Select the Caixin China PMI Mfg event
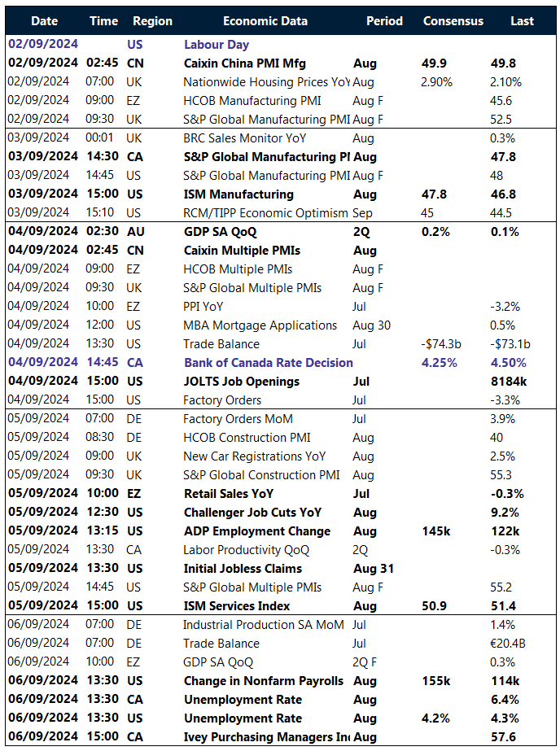The height and width of the screenshot is (751, 560). 244,63
